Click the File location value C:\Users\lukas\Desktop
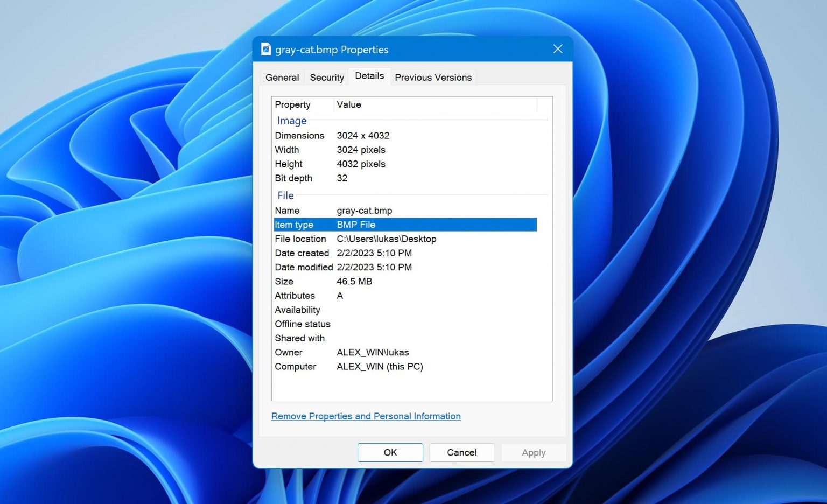This screenshot has width=827, height=504. click(x=386, y=239)
